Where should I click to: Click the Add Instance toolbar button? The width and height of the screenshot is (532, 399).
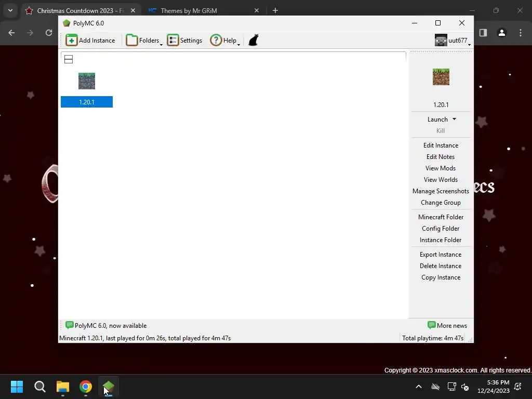pyautogui.click(x=90, y=41)
